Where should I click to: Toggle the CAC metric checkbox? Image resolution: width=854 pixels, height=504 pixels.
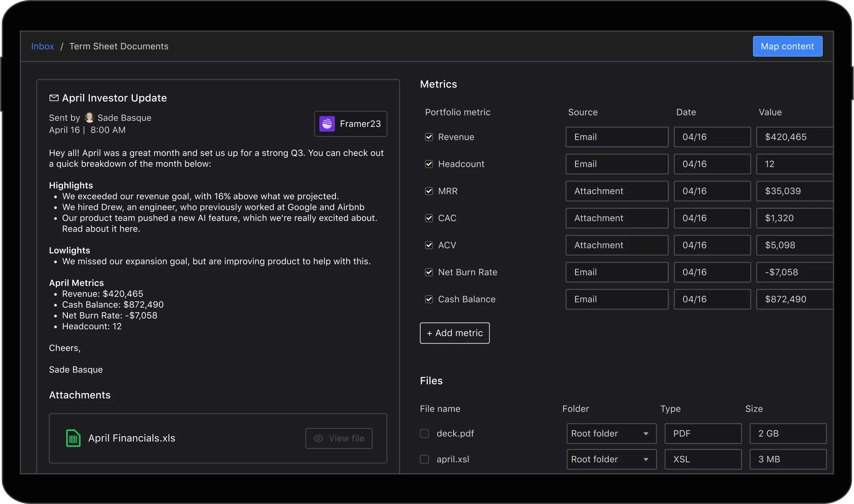pos(429,218)
